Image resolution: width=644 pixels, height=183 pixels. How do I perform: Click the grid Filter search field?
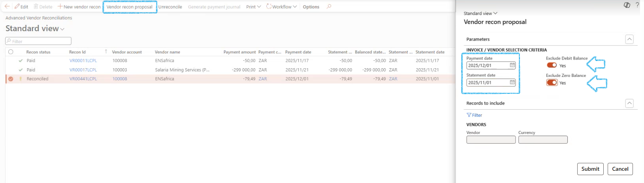point(38,41)
